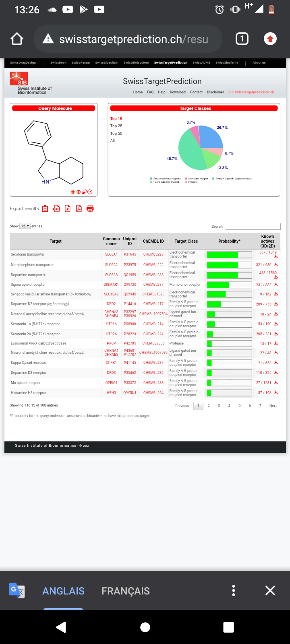
Task: Tap the site security warning triangle
Action: [x=48, y=39]
